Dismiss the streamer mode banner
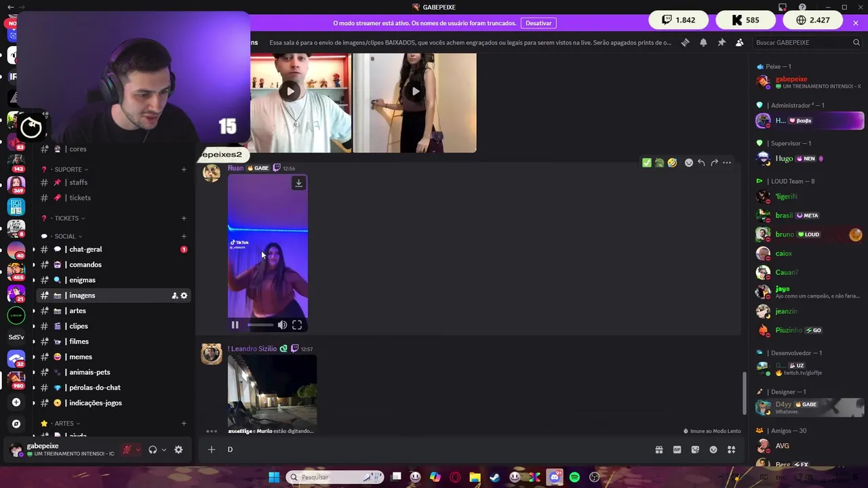 (x=856, y=23)
